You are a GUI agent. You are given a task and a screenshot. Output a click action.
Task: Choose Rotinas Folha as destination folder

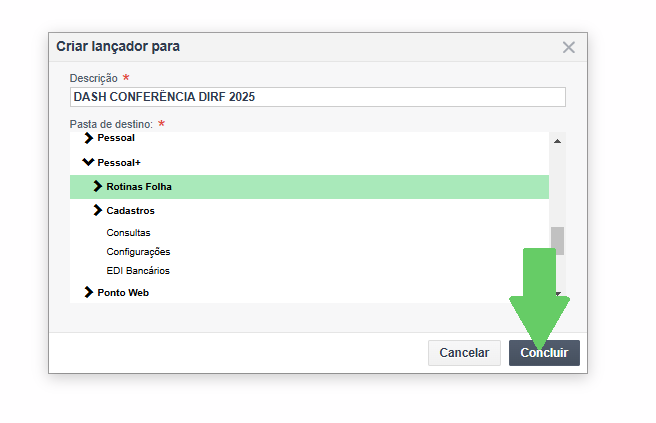[139, 187]
